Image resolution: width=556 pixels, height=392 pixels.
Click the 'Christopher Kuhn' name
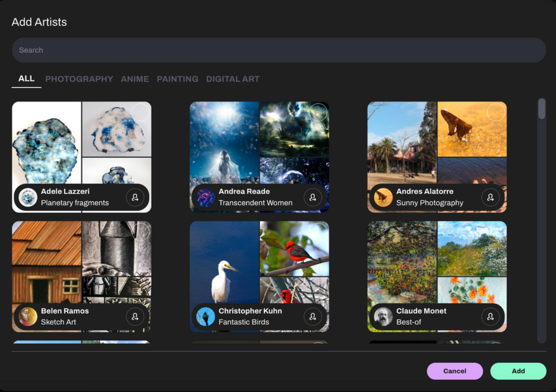[x=250, y=311]
